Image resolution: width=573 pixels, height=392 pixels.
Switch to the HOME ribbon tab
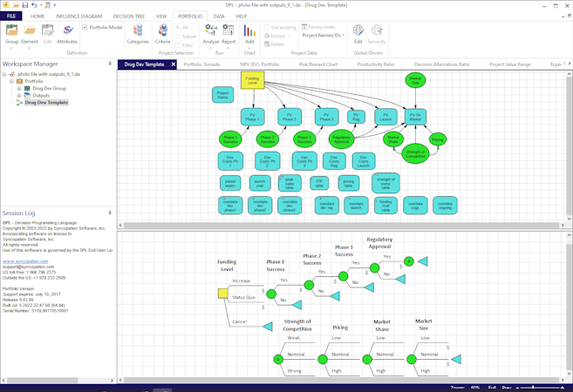38,17
